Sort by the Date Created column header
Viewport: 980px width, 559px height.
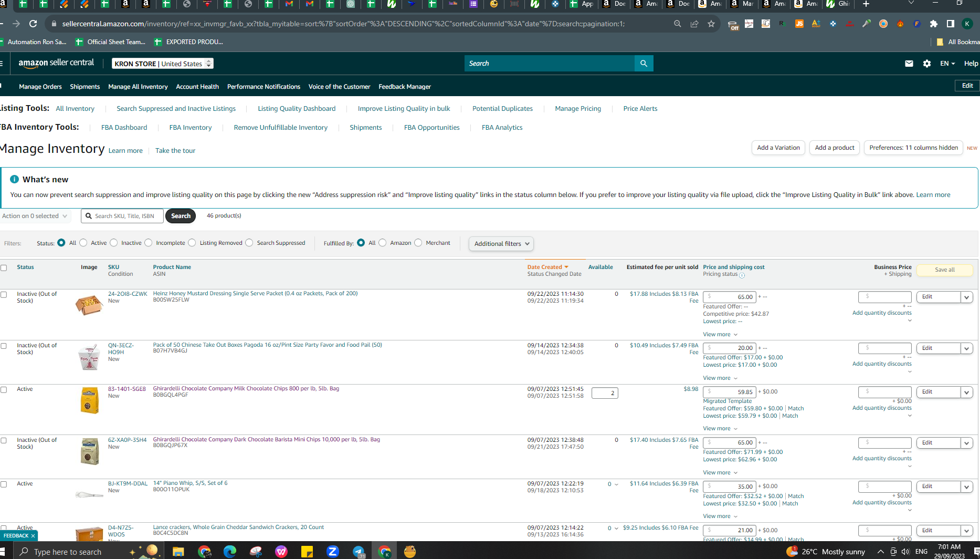(x=547, y=267)
